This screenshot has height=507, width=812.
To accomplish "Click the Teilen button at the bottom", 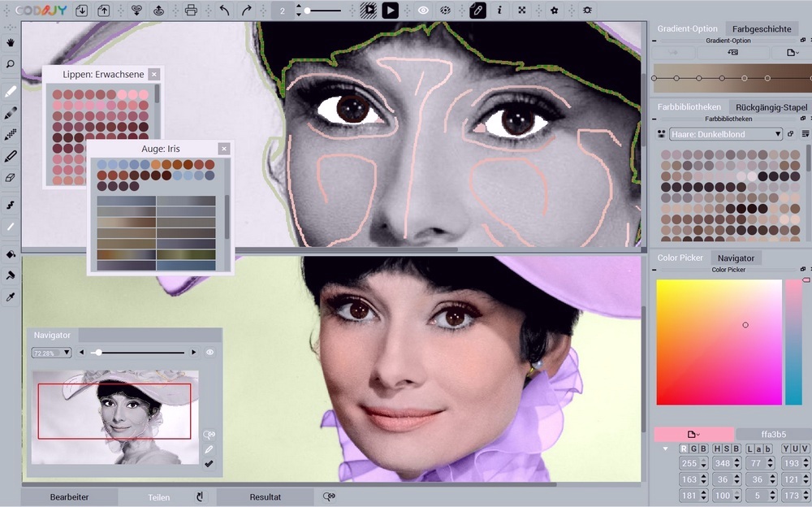I will coord(159,496).
